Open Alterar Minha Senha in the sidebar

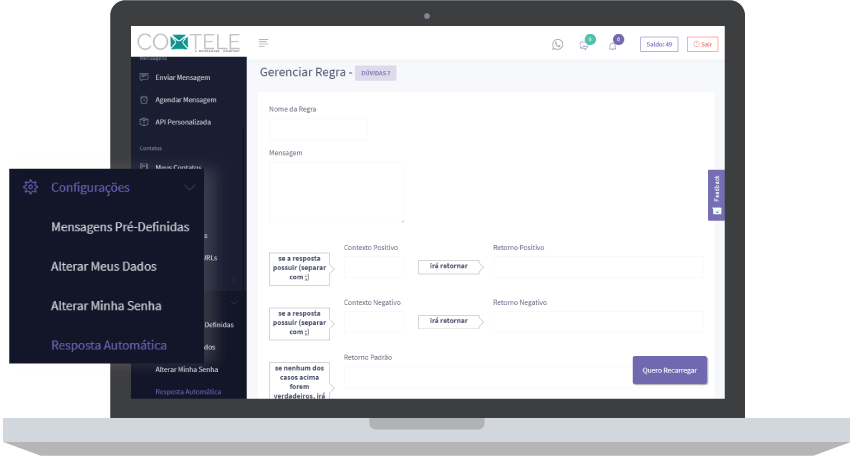click(186, 369)
